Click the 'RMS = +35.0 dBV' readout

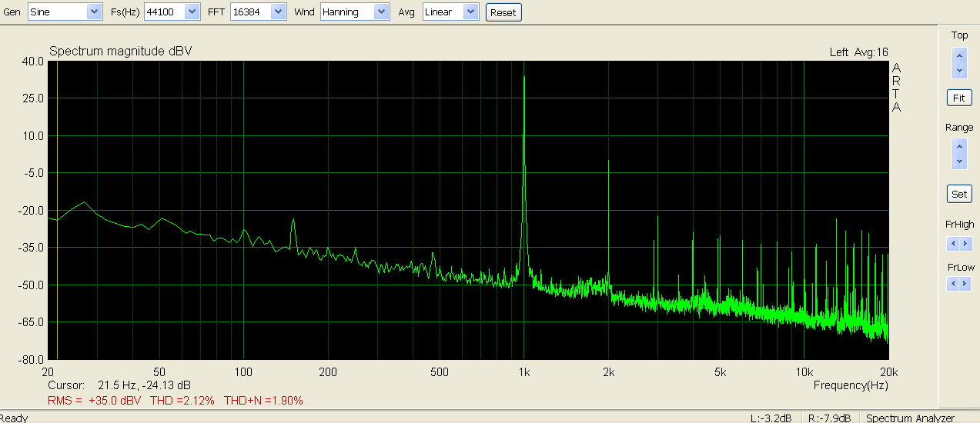(x=95, y=401)
